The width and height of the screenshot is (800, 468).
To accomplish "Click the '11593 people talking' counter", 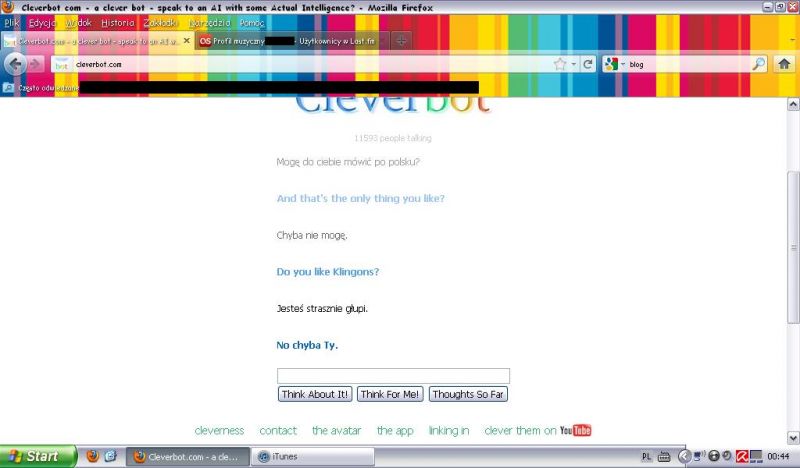I will pyautogui.click(x=393, y=138).
